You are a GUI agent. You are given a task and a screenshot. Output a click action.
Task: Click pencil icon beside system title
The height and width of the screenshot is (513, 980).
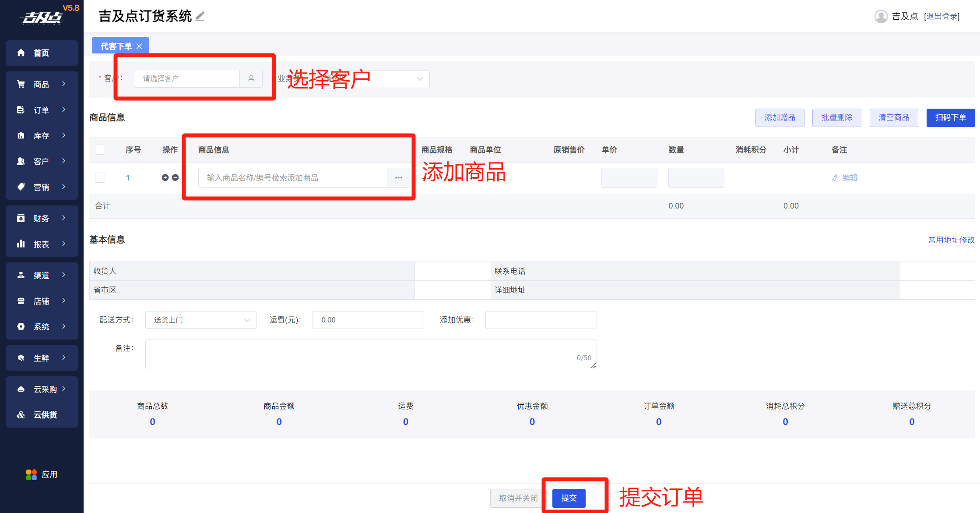click(200, 17)
